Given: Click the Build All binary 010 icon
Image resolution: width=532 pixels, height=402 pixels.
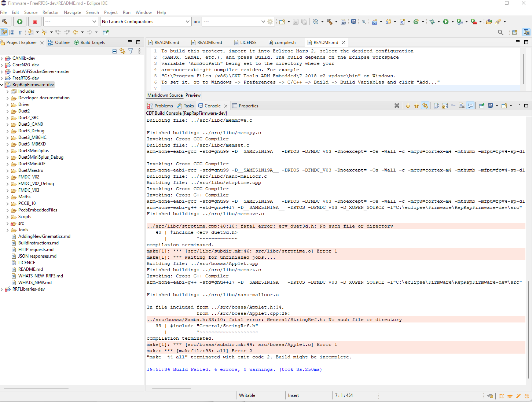Looking at the screenshot, I should point(343,22).
